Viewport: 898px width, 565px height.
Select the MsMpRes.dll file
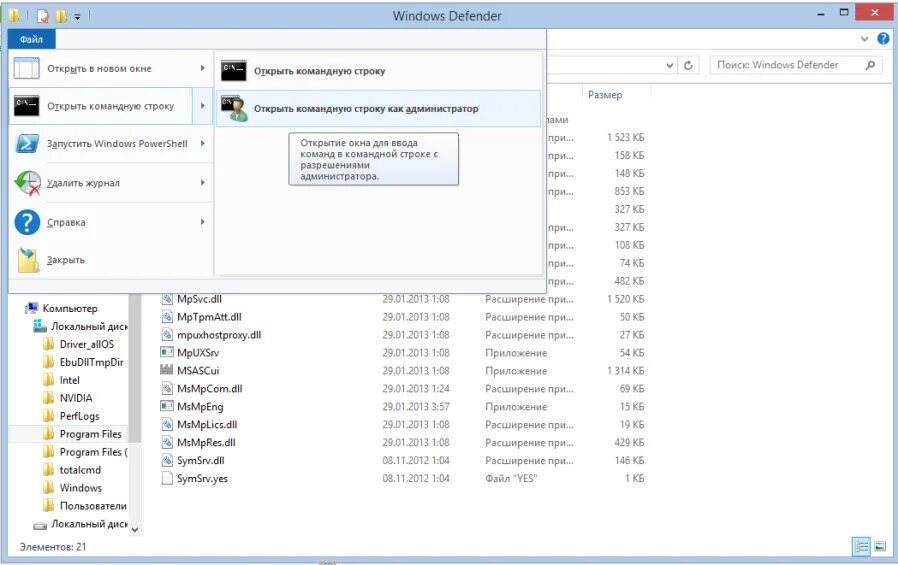(206, 442)
